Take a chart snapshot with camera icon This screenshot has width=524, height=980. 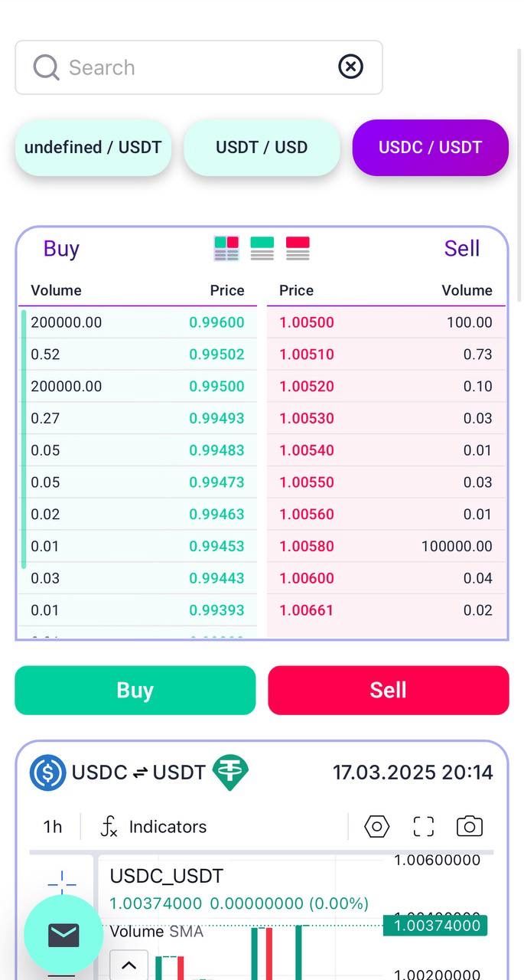coord(469,826)
